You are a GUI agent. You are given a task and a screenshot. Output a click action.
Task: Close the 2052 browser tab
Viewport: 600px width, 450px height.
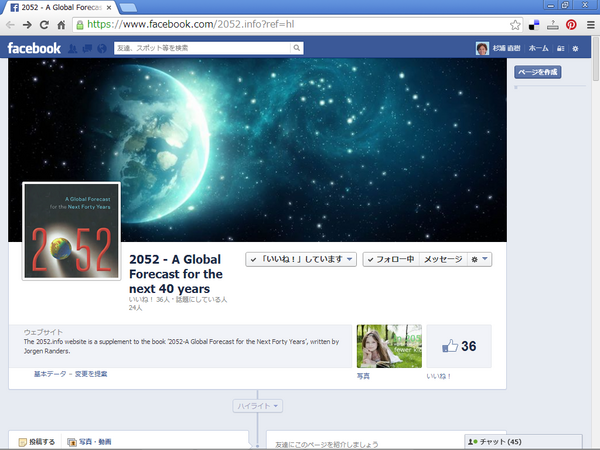click(x=109, y=8)
